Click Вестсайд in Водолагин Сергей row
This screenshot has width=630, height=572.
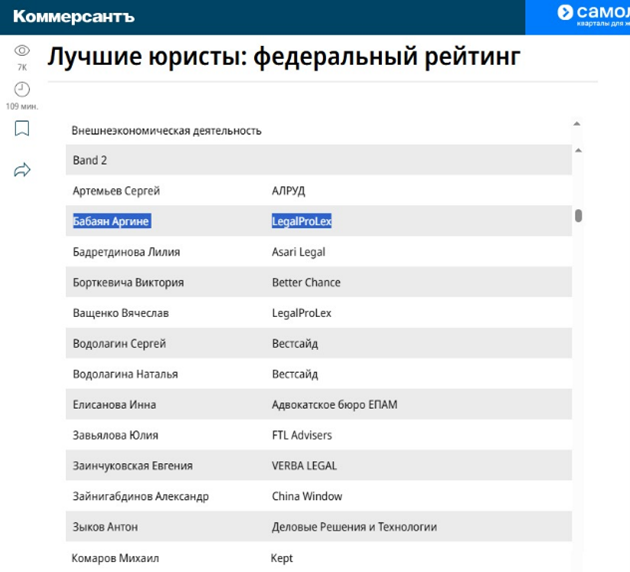295,344
